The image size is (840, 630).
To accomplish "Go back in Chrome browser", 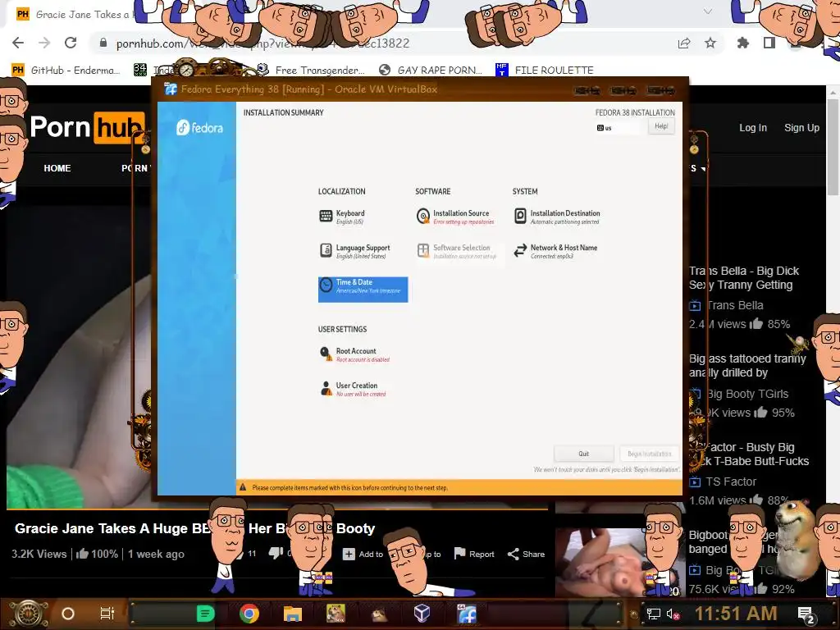I will (x=18, y=43).
